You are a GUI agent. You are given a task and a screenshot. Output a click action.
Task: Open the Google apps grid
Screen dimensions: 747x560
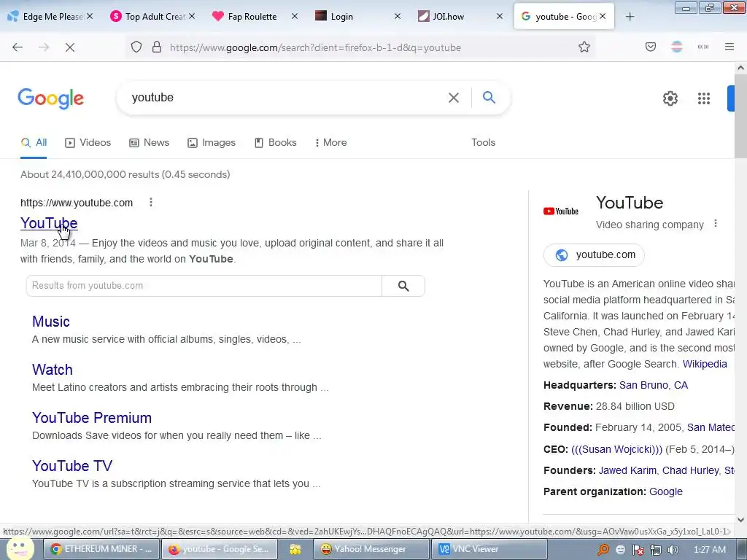[x=704, y=98]
